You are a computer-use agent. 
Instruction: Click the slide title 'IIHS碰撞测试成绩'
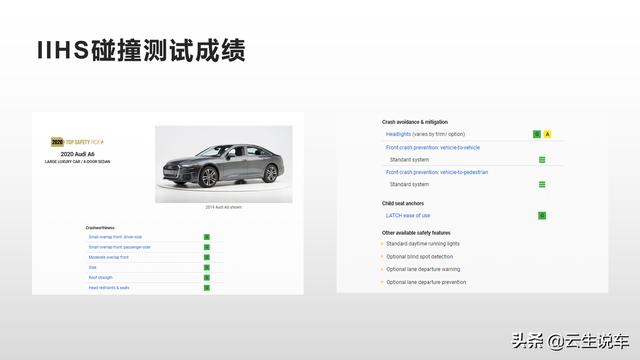coord(141,51)
